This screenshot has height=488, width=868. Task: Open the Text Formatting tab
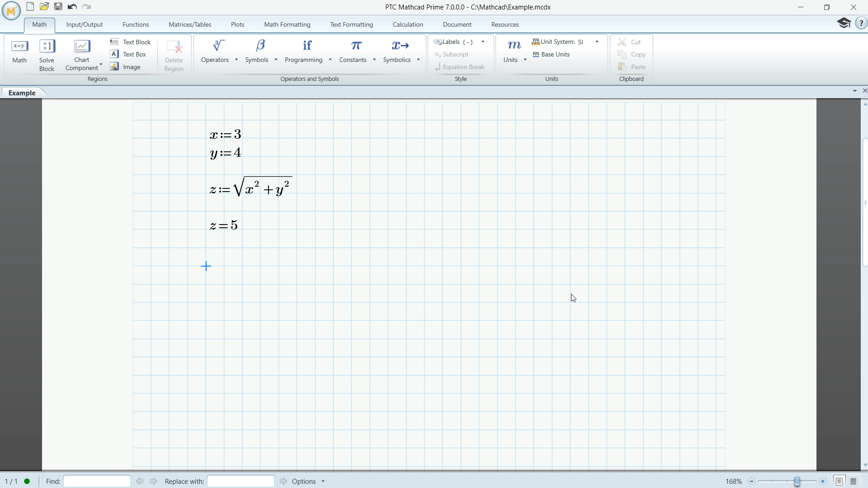352,24
